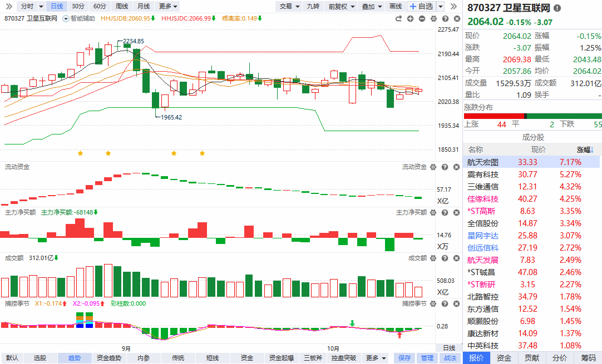Click the 保存 save button
Screen dimensions: 602x364
coord(404,358)
